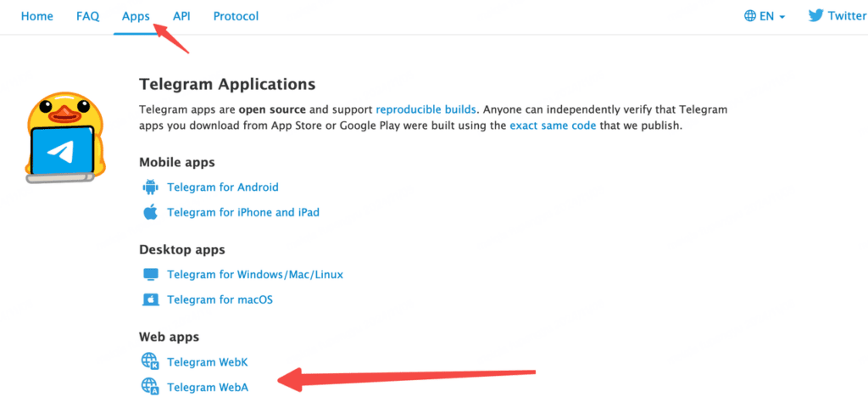Click the WebA globe icon
The height and width of the screenshot is (414, 868).
(150, 387)
